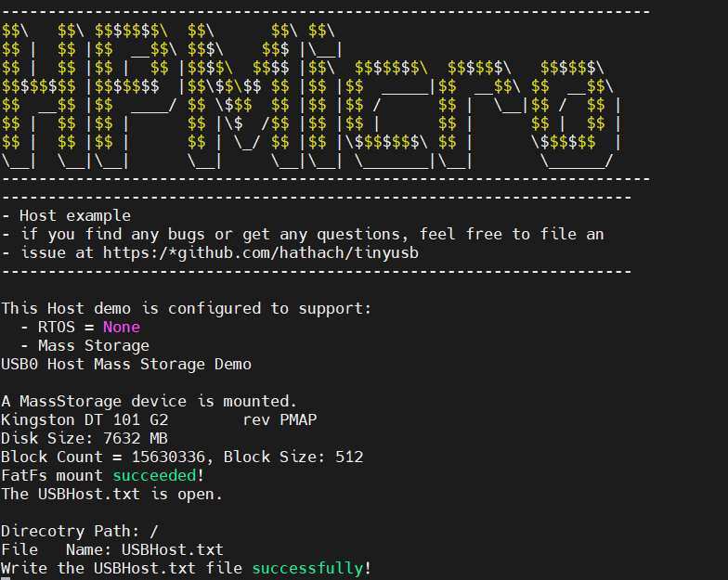Click the green 'successfully' word
Viewport: 728px width, 580px height.
pyautogui.click(x=308, y=568)
